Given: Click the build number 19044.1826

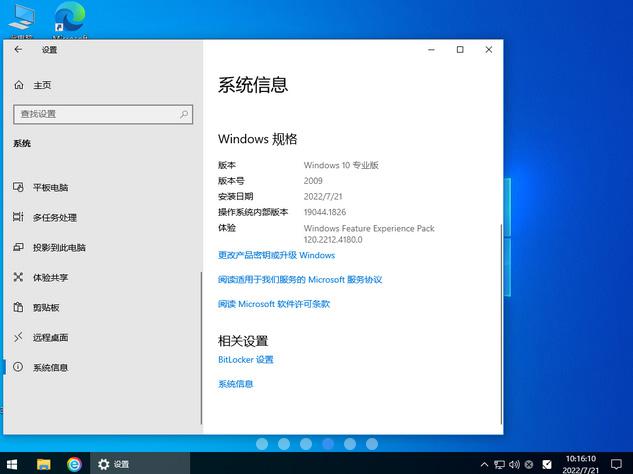Looking at the screenshot, I should [x=325, y=212].
